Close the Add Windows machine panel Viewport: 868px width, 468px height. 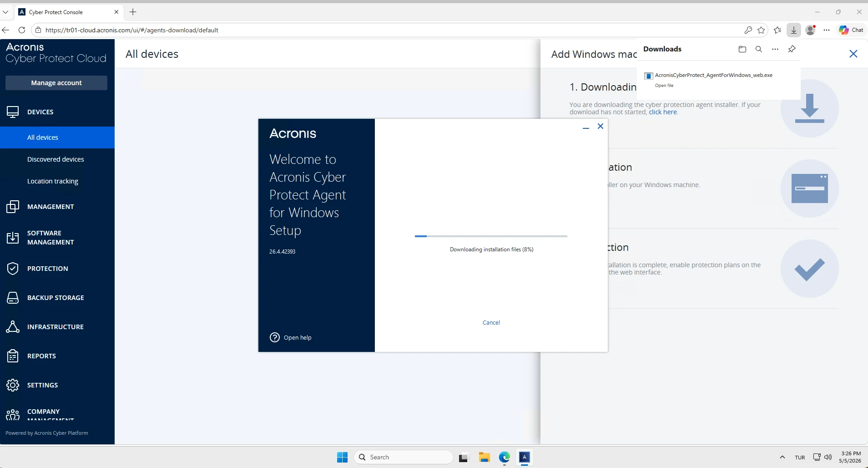pyautogui.click(x=853, y=54)
